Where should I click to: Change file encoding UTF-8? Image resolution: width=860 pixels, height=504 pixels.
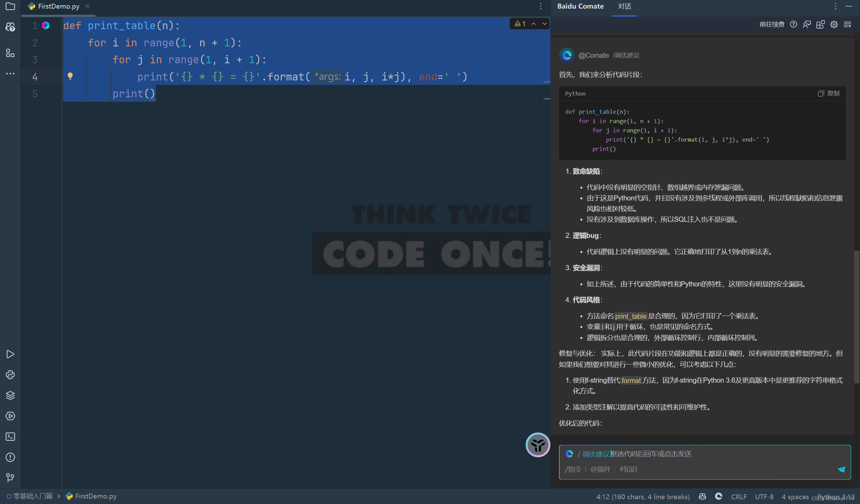(x=764, y=497)
